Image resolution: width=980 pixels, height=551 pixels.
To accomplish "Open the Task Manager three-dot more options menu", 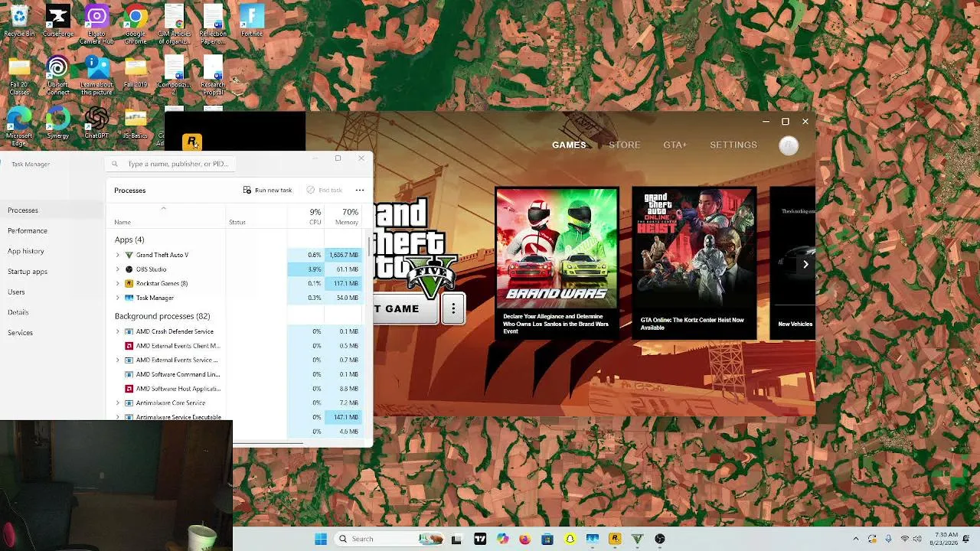I will (x=360, y=190).
